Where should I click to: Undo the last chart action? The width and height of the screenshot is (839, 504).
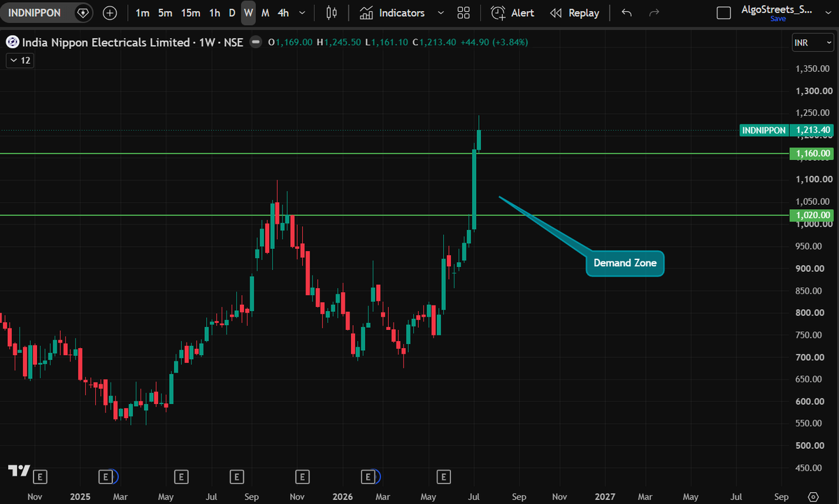point(626,13)
